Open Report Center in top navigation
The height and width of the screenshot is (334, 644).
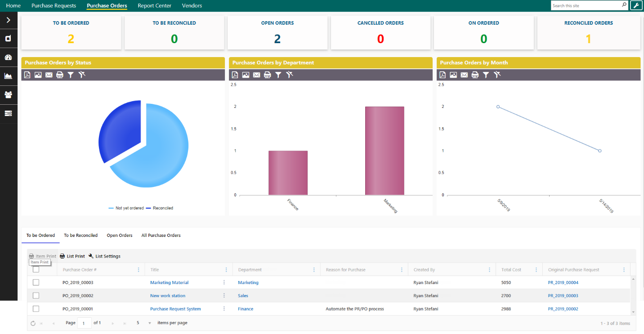(x=154, y=6)
